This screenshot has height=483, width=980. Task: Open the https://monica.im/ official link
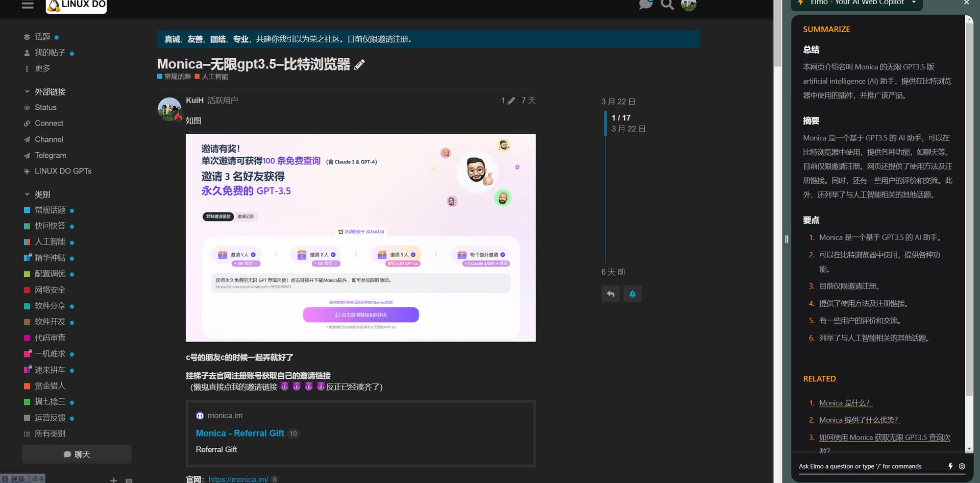(238, 479)
